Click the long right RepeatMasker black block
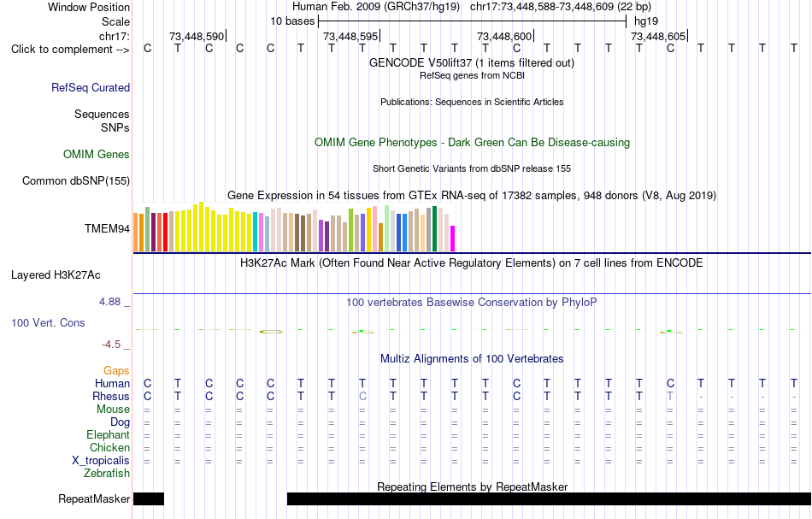The width and height of the screenshot is (812, 519). click(549, 498)
